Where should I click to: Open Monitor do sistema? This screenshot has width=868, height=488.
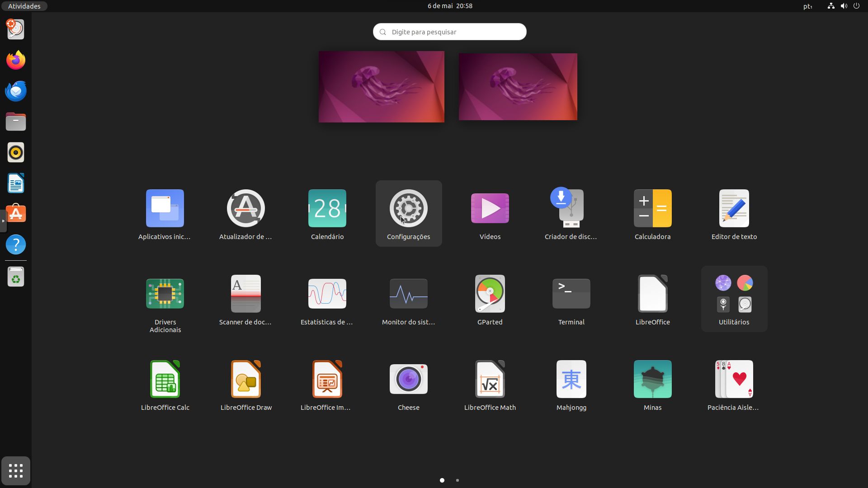[x=408, y=294]
